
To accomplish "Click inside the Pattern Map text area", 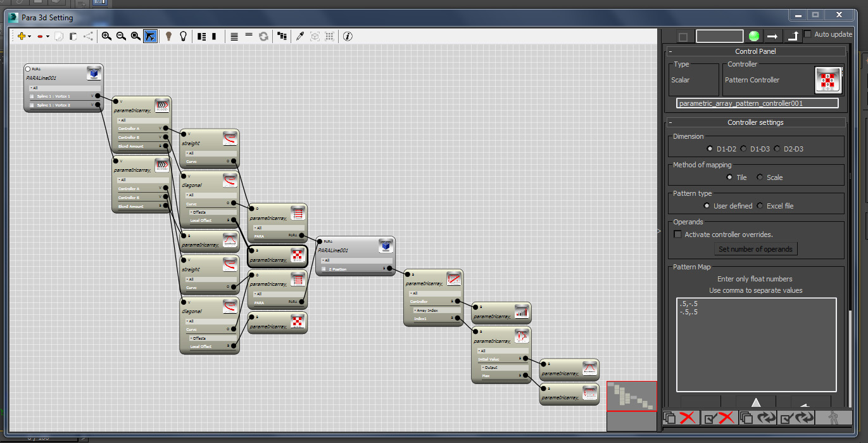I will pos(757,345).
